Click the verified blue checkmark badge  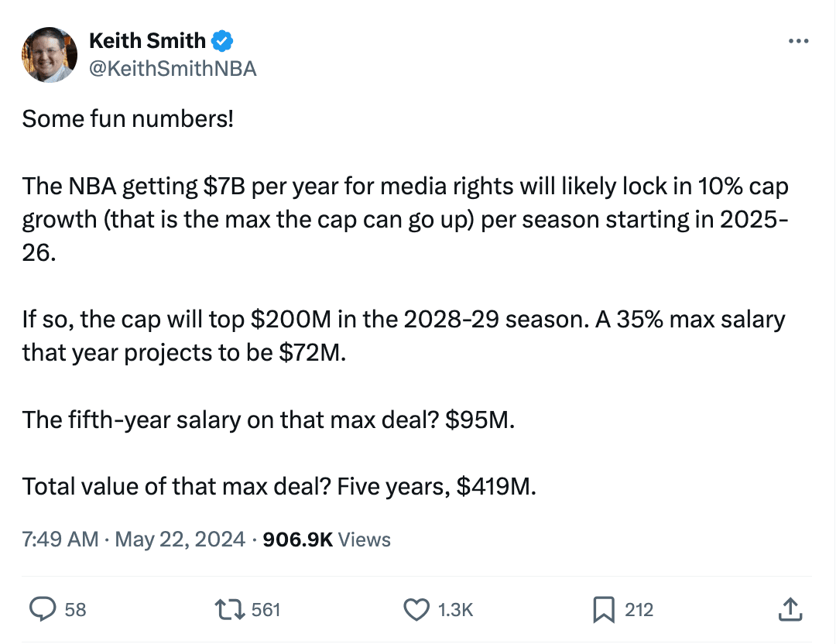[222, 41]
